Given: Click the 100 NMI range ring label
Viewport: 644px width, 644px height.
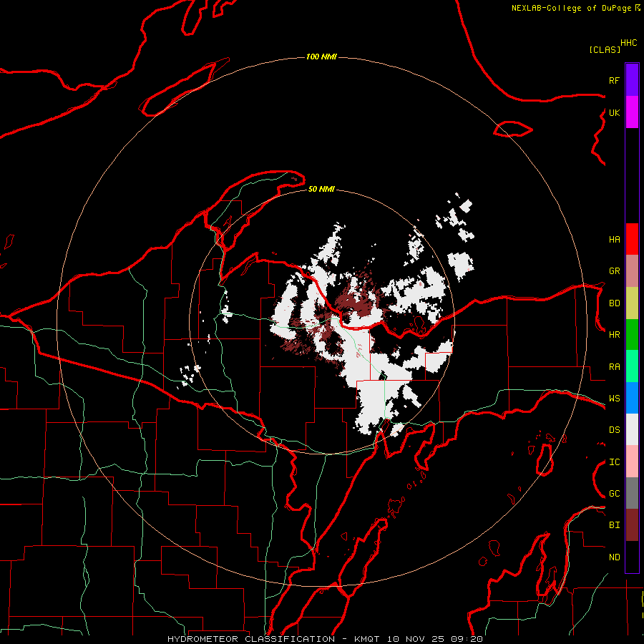Looking at the screenshot, I should [321, 57].
